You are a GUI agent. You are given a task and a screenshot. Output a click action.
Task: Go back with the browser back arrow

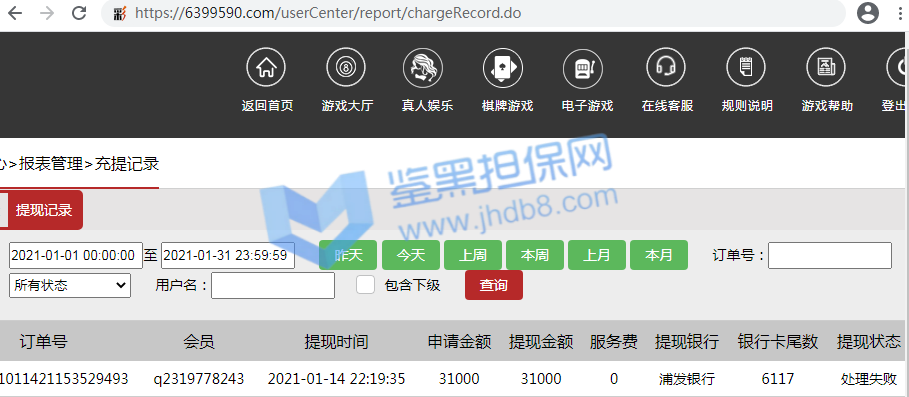click(x=14, y=13)
